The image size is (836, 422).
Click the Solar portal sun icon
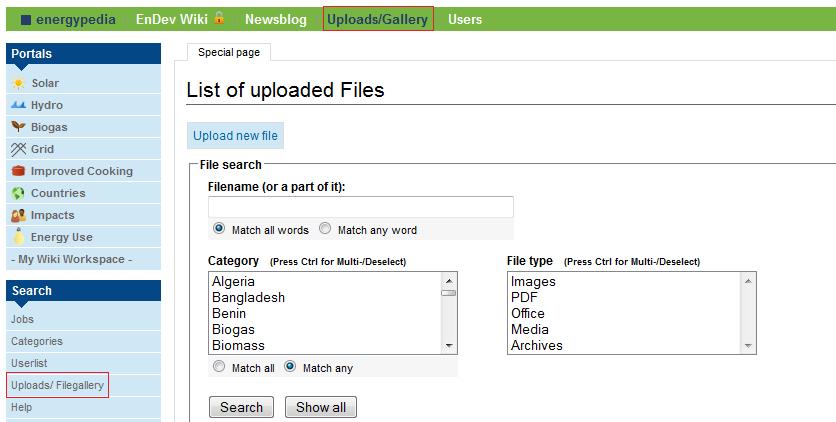click(x=18, y=84)
